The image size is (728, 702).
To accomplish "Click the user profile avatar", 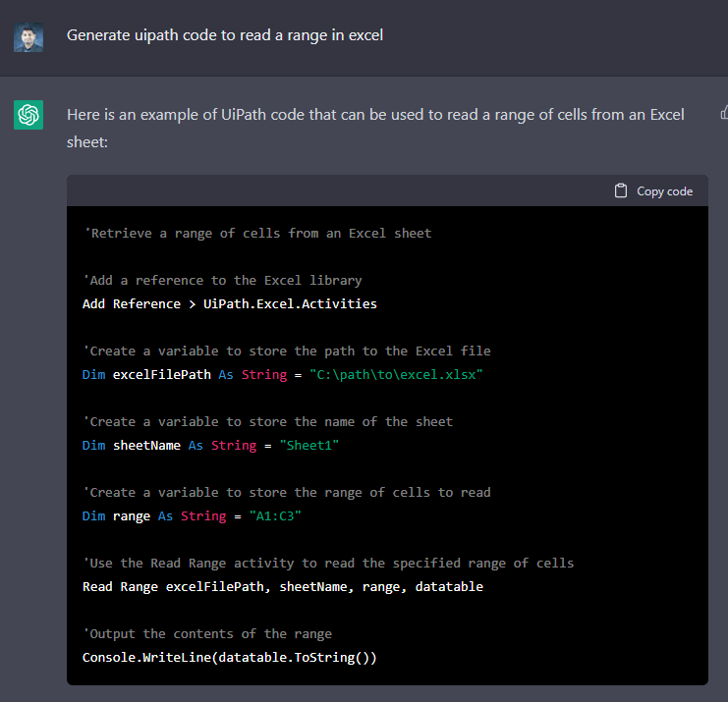I will (28, 37).
